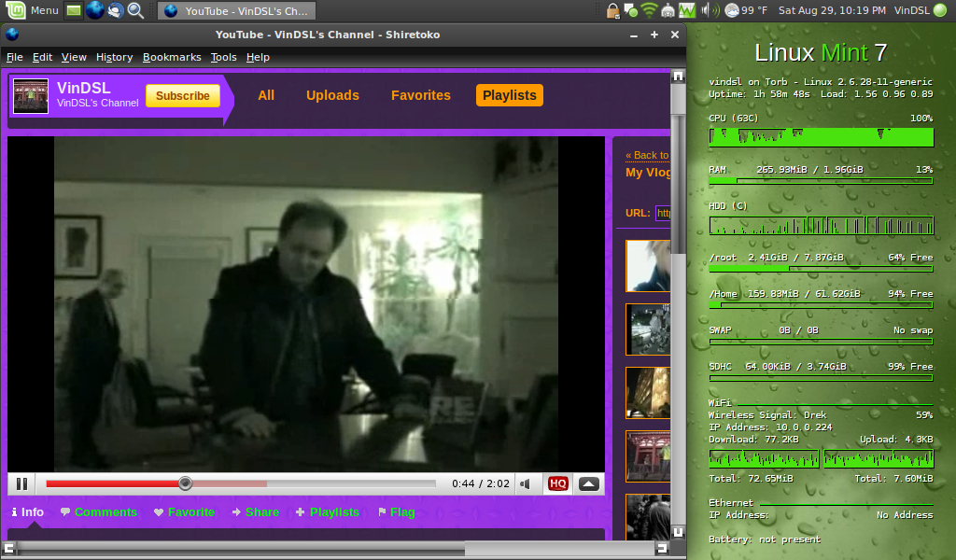Image resolution: width=956 pixels, height=560 pixels.
Task: Open the History menu
Action: tap(114, 57)
